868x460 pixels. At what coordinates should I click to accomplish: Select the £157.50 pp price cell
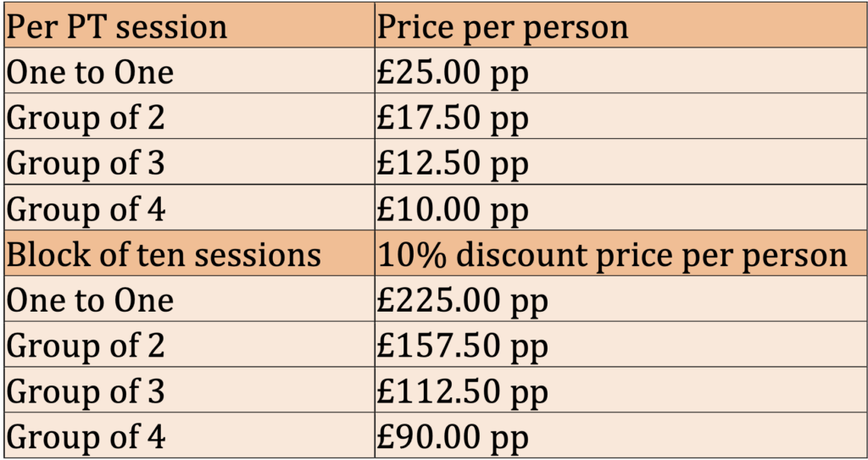[x=621, y=343]
